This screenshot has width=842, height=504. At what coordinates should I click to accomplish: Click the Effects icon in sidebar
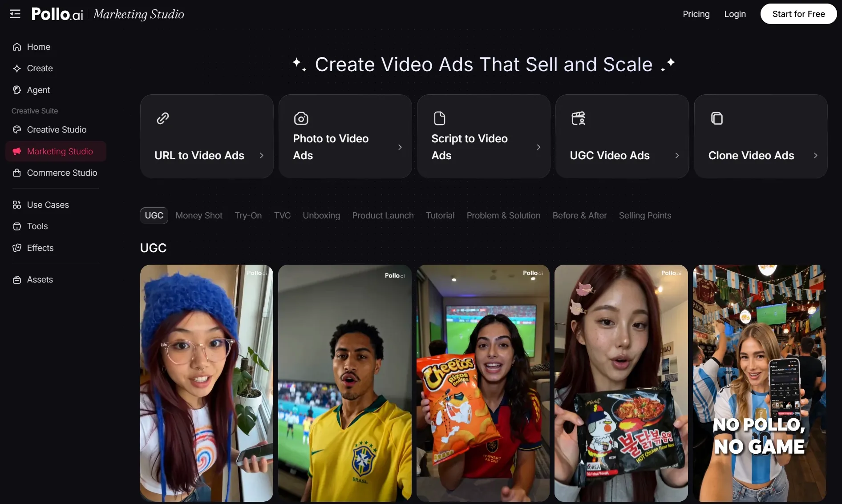(17, 248)
